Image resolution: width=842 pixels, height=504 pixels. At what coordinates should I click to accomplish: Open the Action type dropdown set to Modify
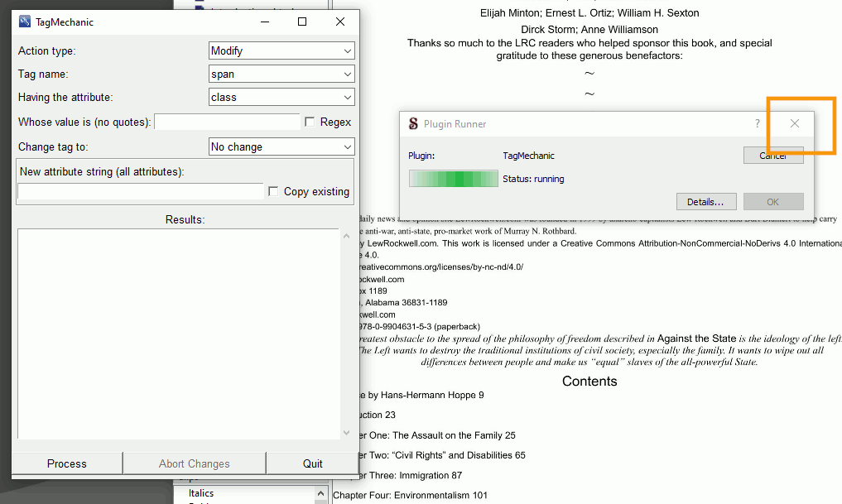pos(281,51)
